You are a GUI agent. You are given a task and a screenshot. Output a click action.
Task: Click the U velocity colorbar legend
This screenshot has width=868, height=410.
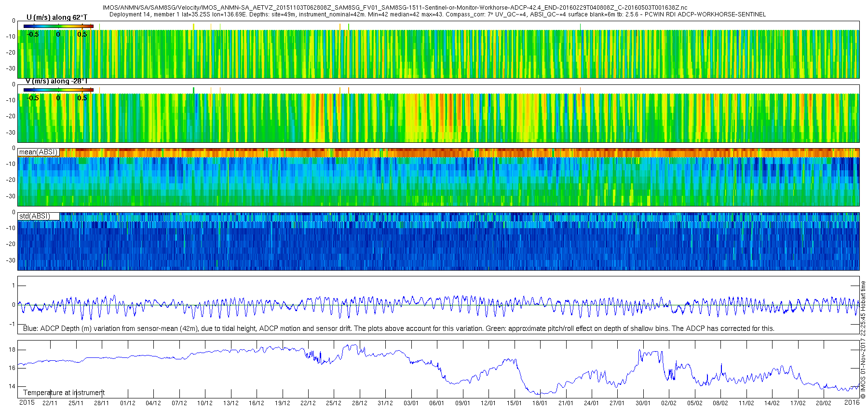pyautogui.click(x=58, y=26)
